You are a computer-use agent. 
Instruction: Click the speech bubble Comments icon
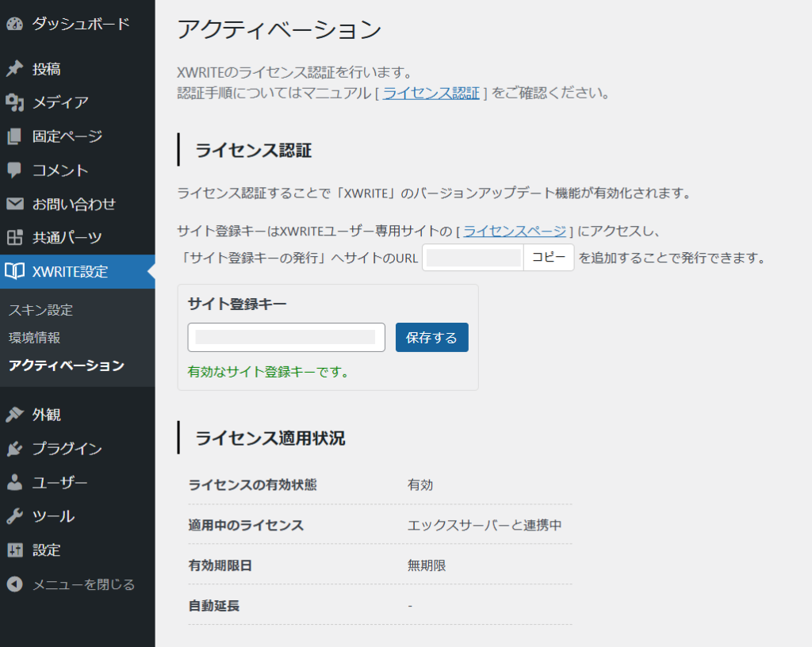pyautogui.click(x=14, y=170)
